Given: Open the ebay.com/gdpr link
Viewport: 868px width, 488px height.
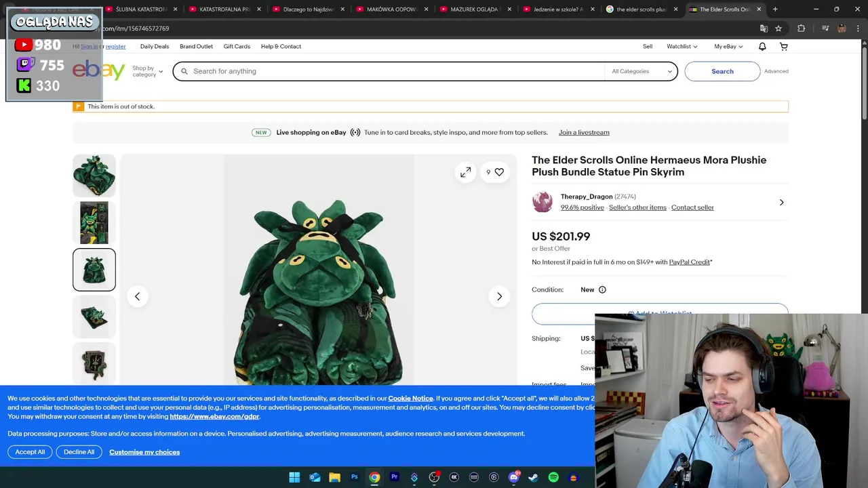Looking at the screenshot, I should click(214, 416).
